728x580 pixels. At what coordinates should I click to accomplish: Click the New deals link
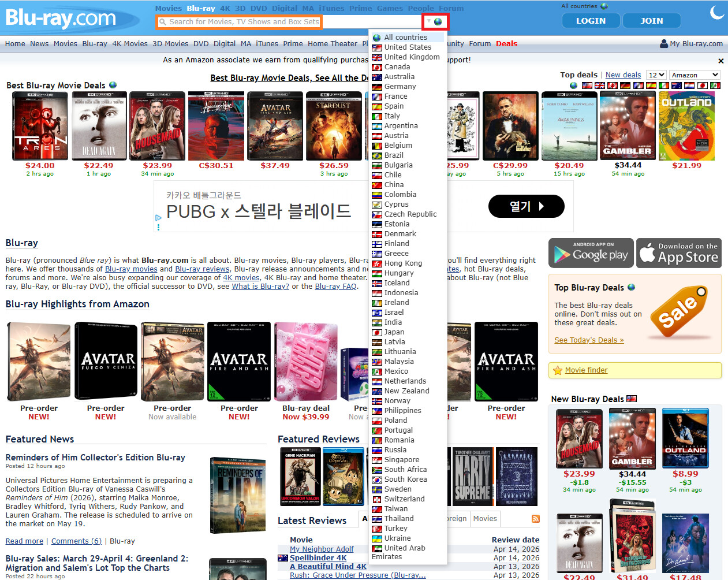tap(623, 75)
